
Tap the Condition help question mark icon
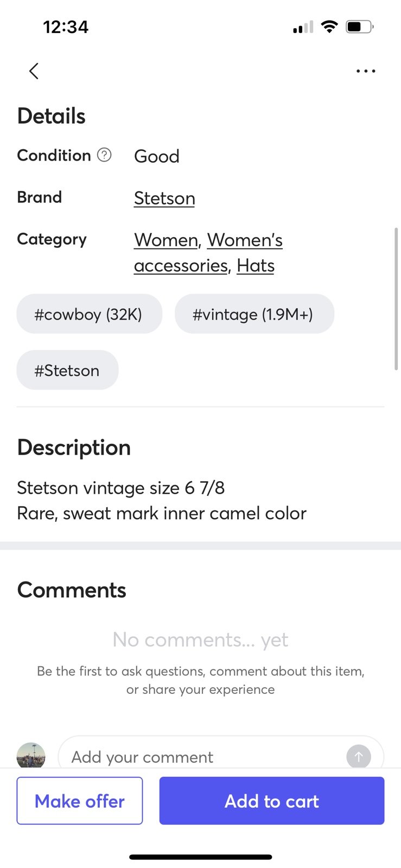pos(104,155)
